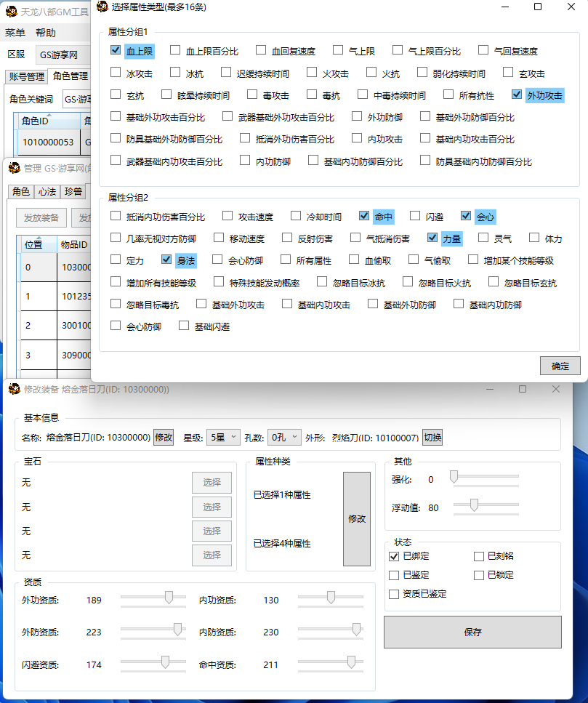
Task: Enable the 攻击速度 checkbox
Action: pyautogui.click(x=227, y=217)
